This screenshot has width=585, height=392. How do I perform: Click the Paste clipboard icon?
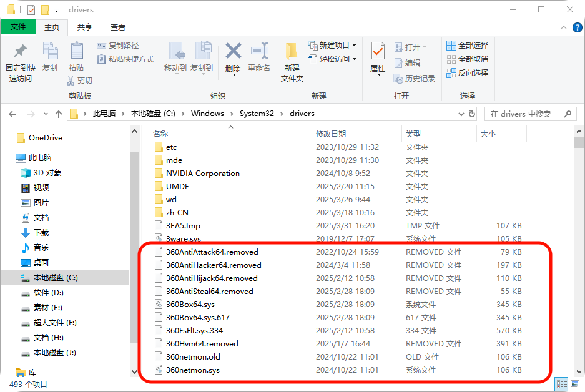point(77,51)
